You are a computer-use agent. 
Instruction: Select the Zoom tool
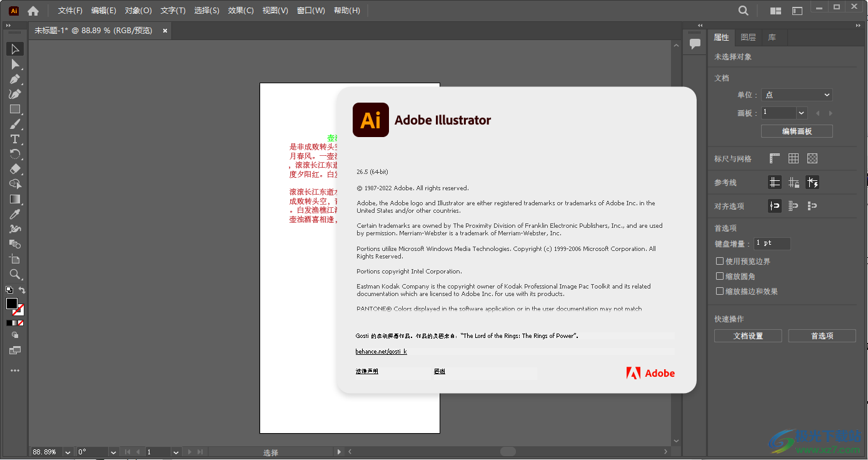click(15, 274)
